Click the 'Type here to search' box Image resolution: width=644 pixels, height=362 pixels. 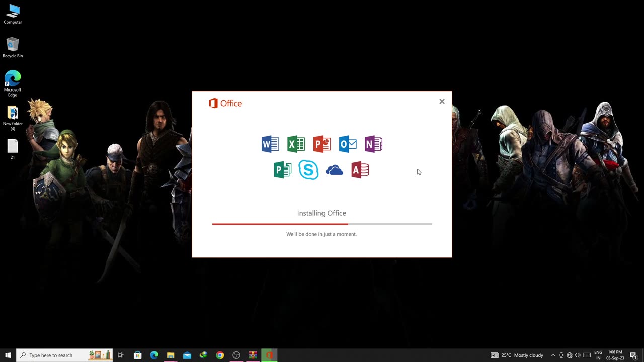64,355
